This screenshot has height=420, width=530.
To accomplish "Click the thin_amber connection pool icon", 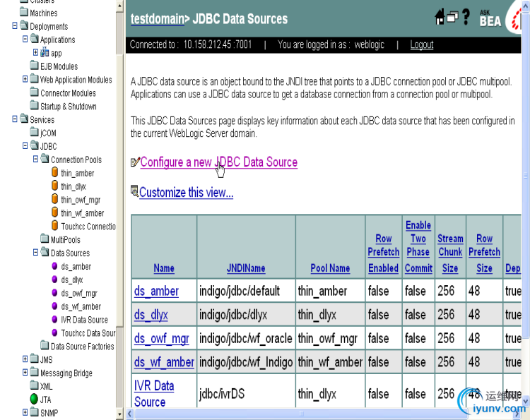I will pos(54,172).
